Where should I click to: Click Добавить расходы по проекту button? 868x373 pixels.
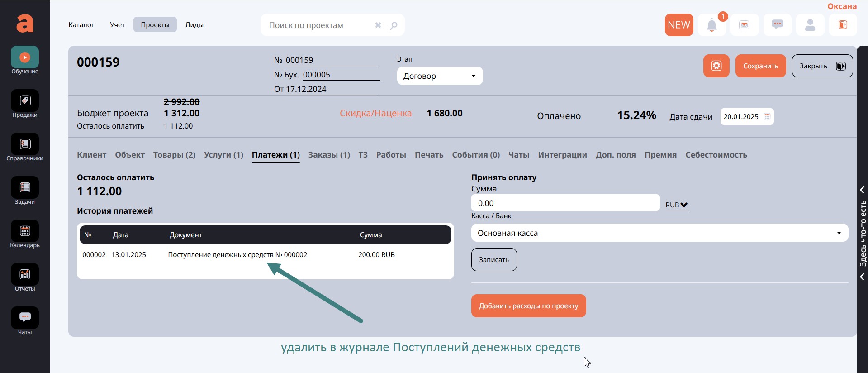coord(528,306)
